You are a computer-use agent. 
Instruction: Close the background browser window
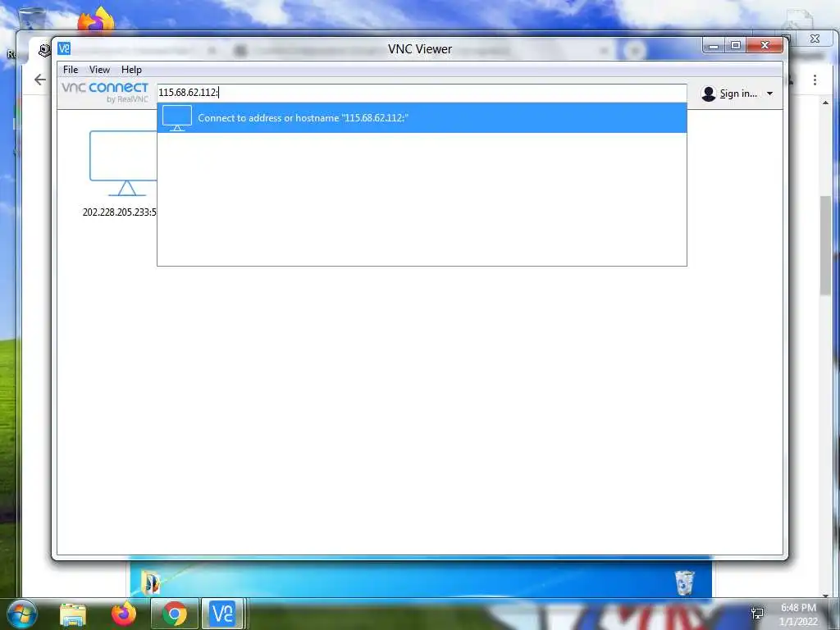[x=815, y=39]
